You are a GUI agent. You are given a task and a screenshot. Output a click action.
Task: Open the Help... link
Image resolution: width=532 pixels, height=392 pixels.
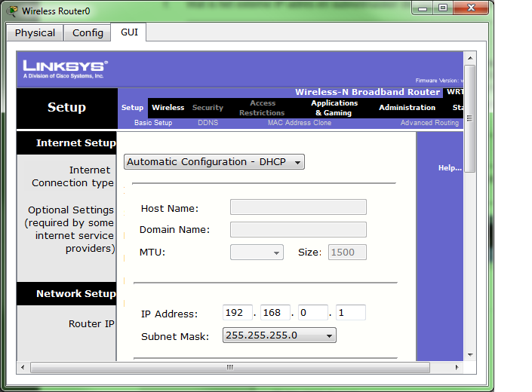450,167
